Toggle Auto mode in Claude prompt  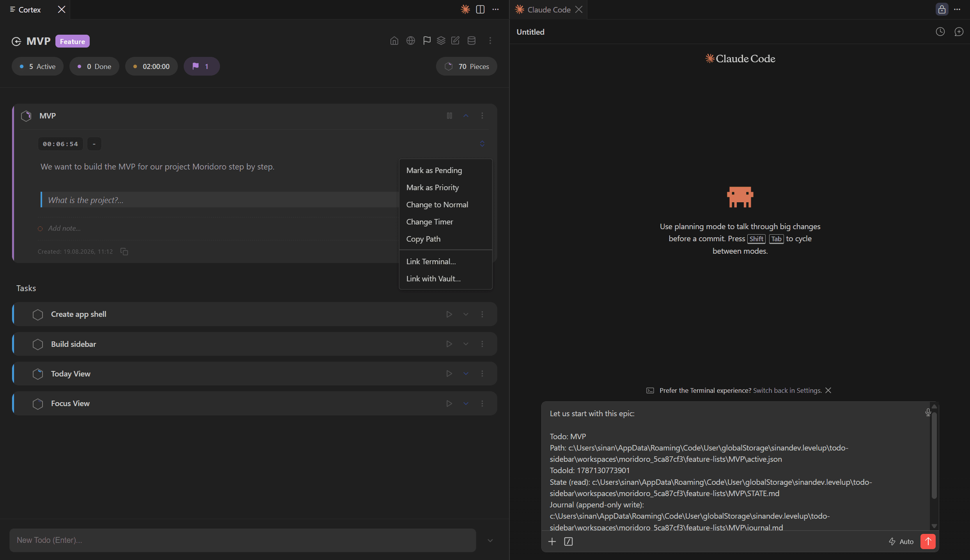coord(901,541)
